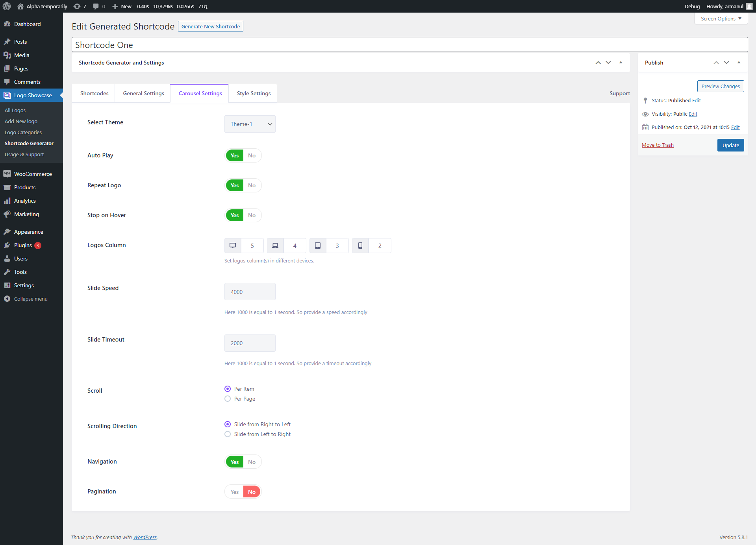The image size is (756, 545).
Task: Select Slide from Left to Right direction
Action: tap(227, 434)
